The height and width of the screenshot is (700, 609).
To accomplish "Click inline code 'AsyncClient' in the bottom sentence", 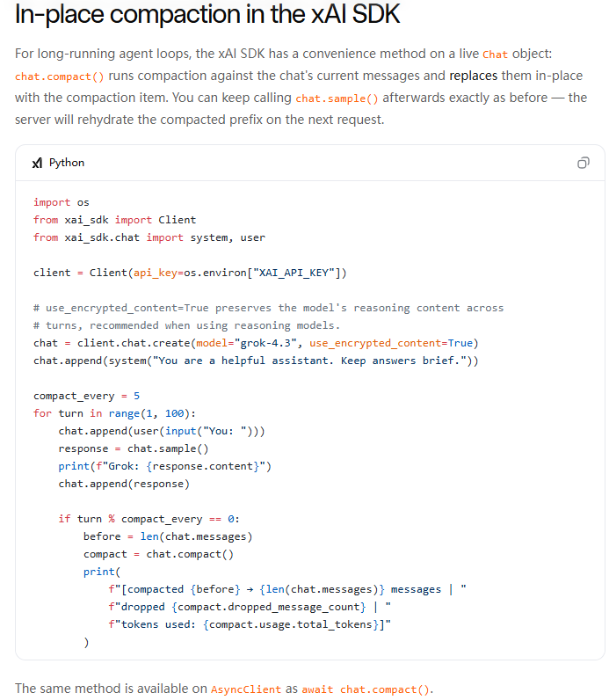I will click(246, 689).
